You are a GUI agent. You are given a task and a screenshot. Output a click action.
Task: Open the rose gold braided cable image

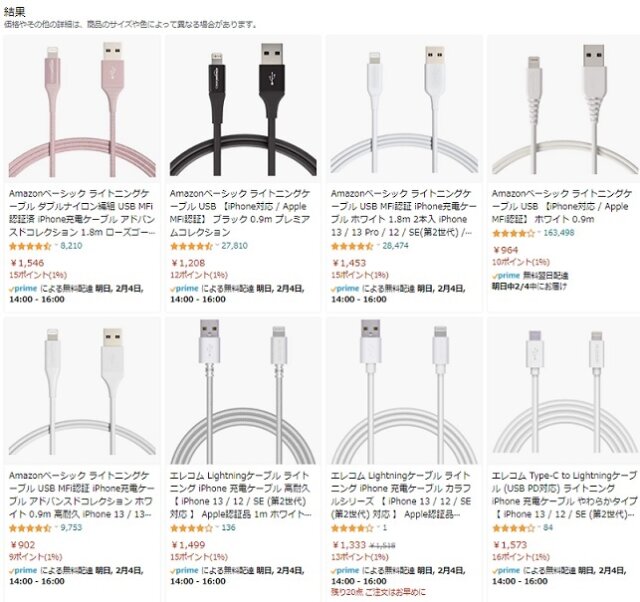tap(82, 109)
